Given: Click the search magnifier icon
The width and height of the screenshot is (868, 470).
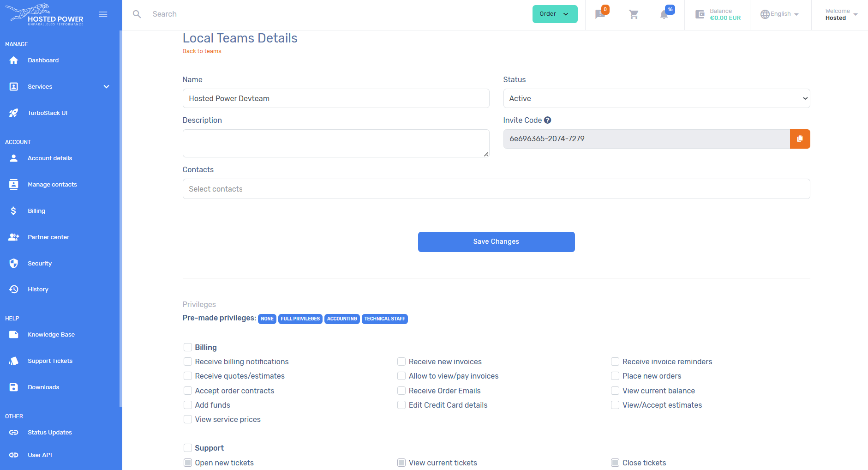Looking at the screenshot, I should pyautogui.click(x=137, y=14).
